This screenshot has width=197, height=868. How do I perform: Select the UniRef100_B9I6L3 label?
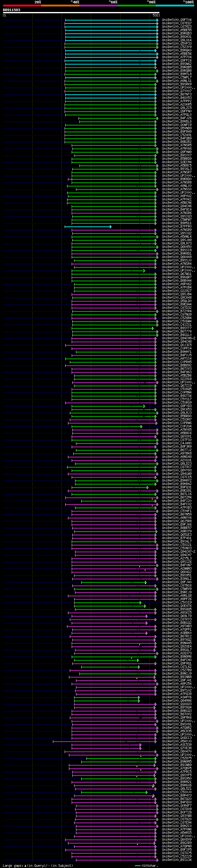point(176,169)
